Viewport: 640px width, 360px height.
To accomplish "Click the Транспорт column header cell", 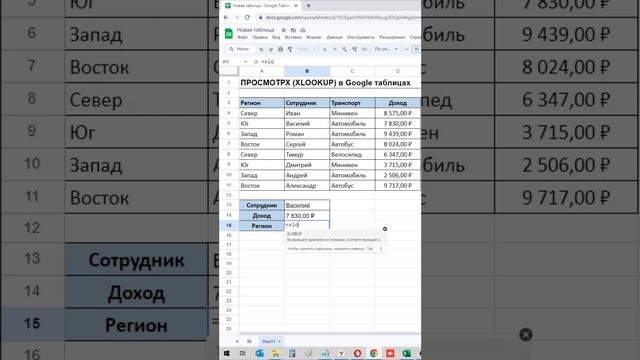I will (x=352, y=103).
